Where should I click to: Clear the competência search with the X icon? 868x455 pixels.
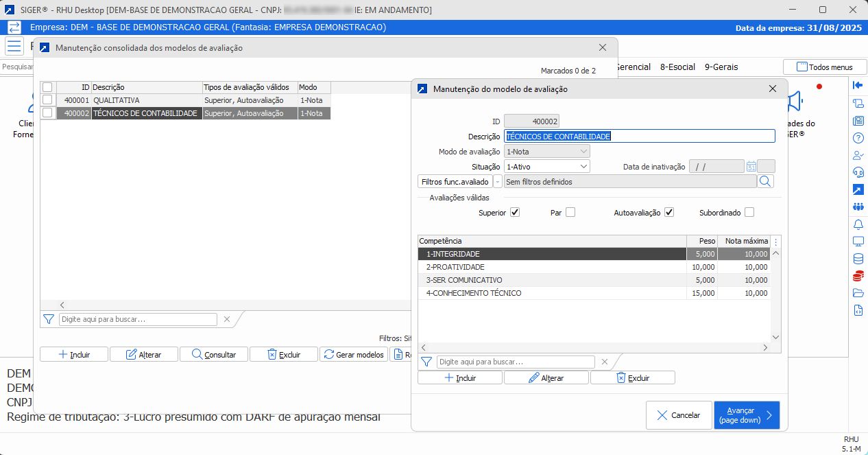click(604, 362)
